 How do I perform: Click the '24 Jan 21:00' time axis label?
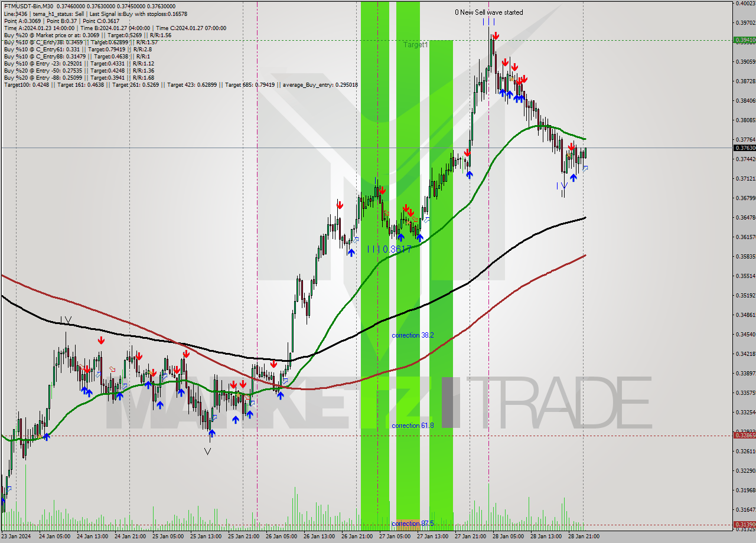point(130,537)
